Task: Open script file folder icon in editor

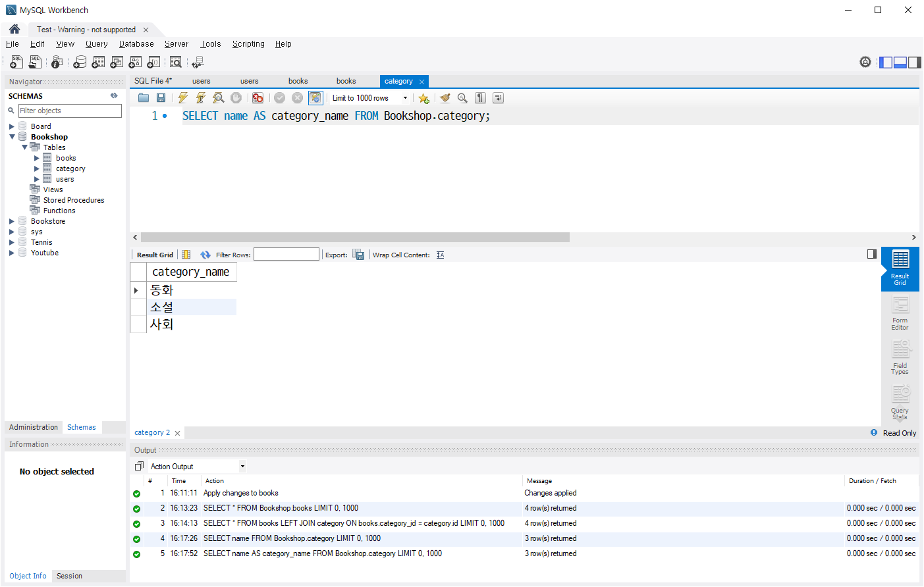Action: [144, 98]
